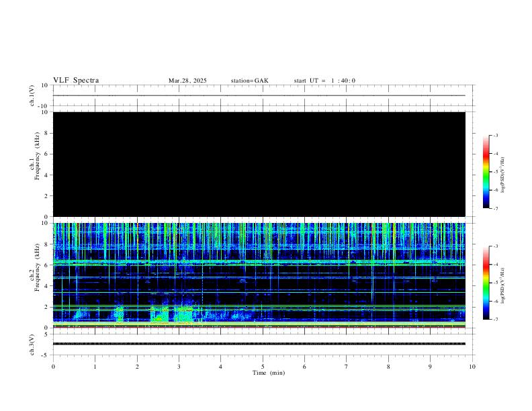Viewport: 532px width, 411px height.
Task: Click tick label "2" on the Time axis
Action: click(137, 367)
